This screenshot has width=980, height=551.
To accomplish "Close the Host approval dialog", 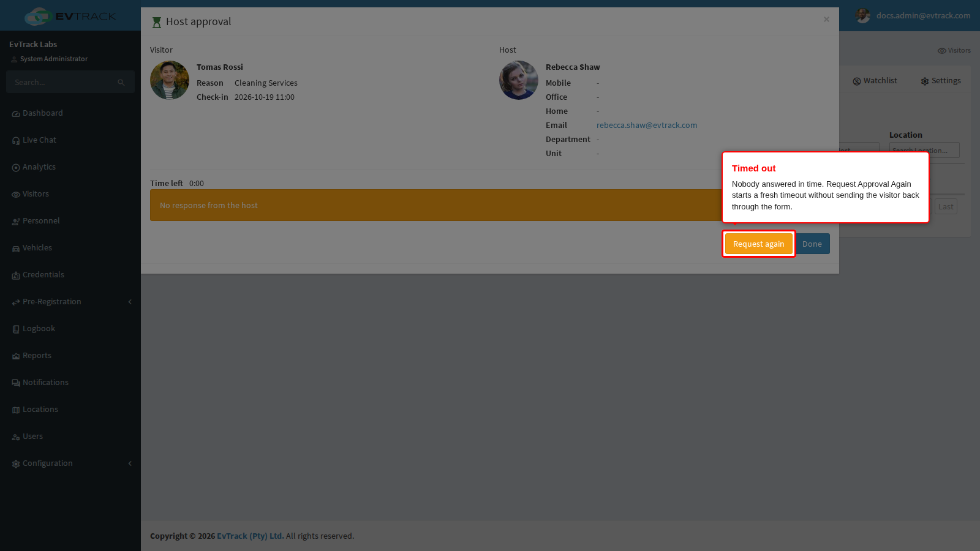I will pyautogui.click(x=826, y=20).
